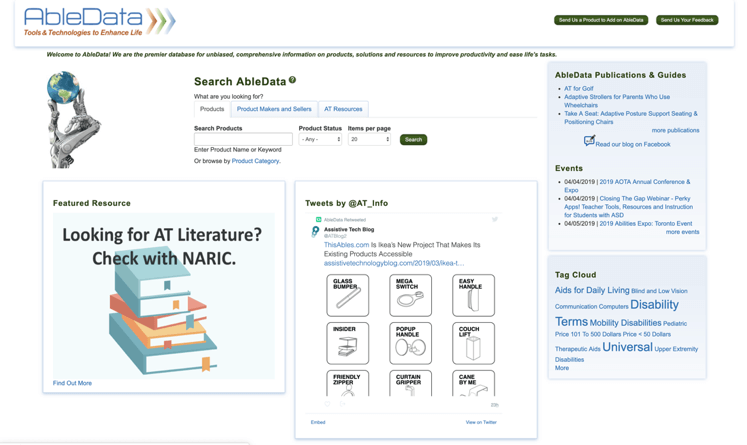This screenshot has height=445, width=747.
Task: Click the Pediatric tag
Action: pyautogui.click(x=675, y=324)
